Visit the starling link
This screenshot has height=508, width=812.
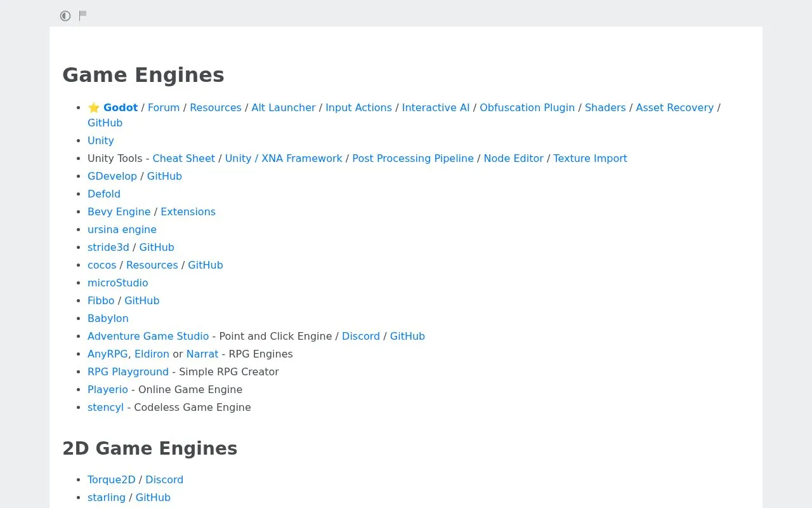(107, 497)
